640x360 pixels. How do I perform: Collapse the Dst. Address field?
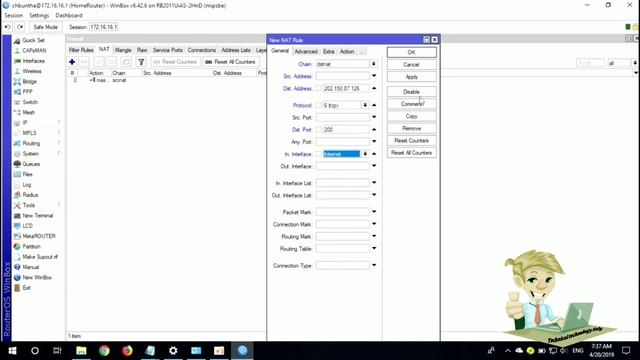click(x=374, y=88)
